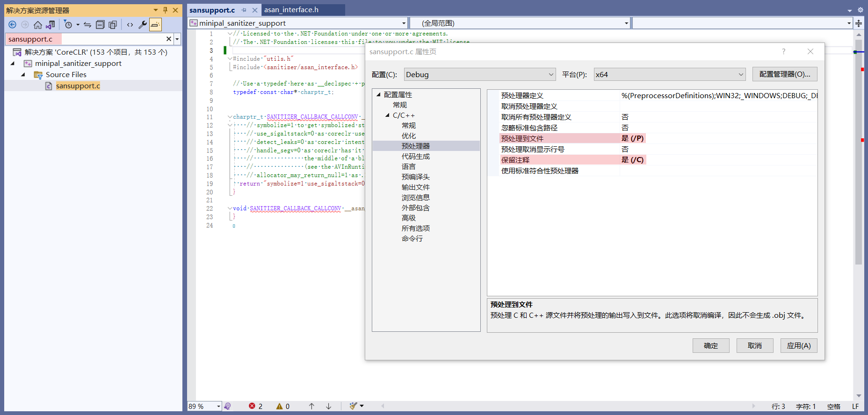The height and width of the screenshot is (415, 868).
Task: Select 预处理器 in property tree
Action: point(416,146)
